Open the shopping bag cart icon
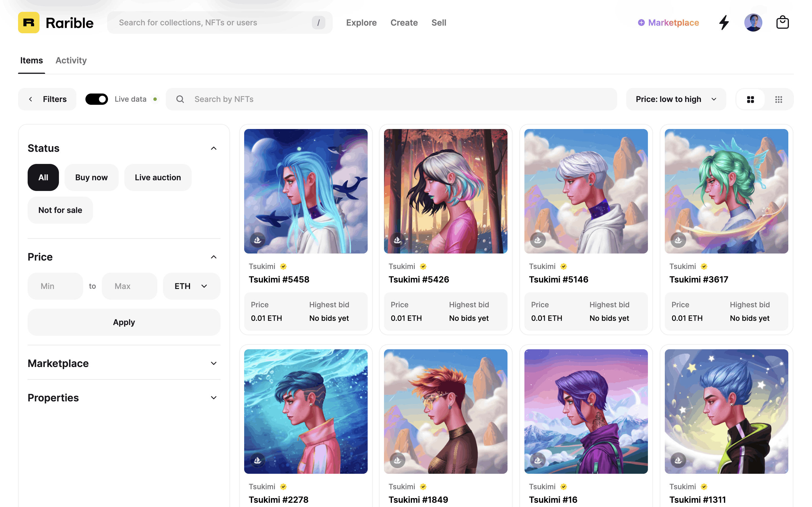The width and height of the screenshot is (812, 507). point(782,23)
